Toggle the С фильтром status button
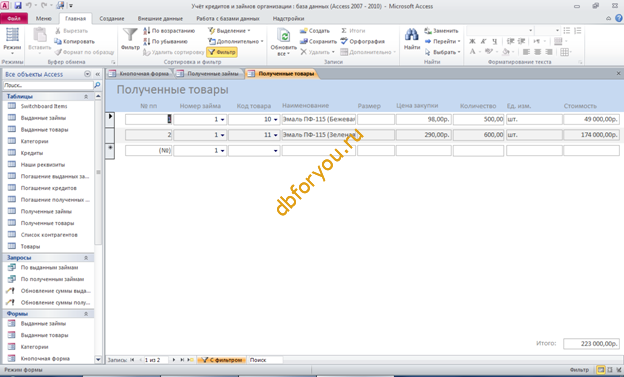Image resolution: width=624 pixels, height=377 pixels. (221, 360)
